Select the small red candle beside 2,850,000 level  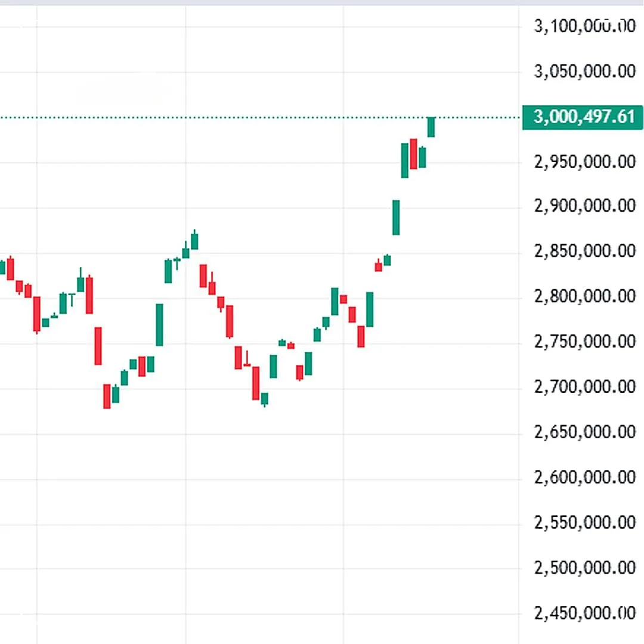point(378,266)
